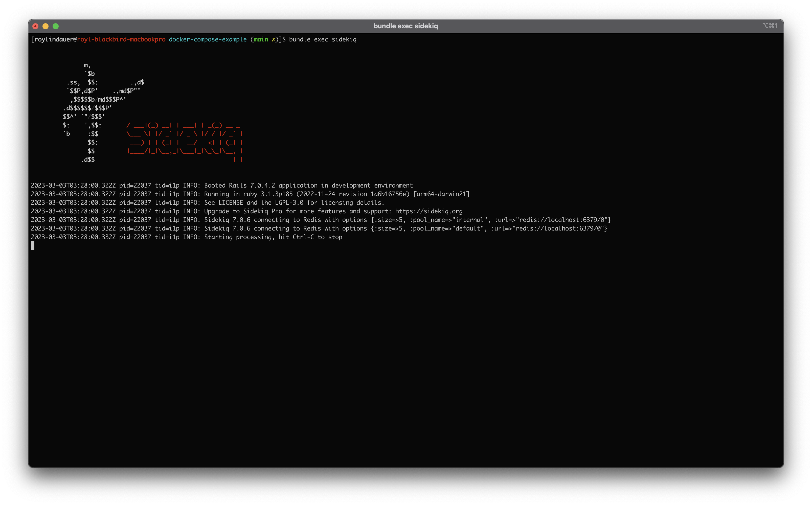Click the 'Running in ruby 3.1.3p185' log line
The width and height of the screenshot is (812, 505).
click(x=250, y=194)
